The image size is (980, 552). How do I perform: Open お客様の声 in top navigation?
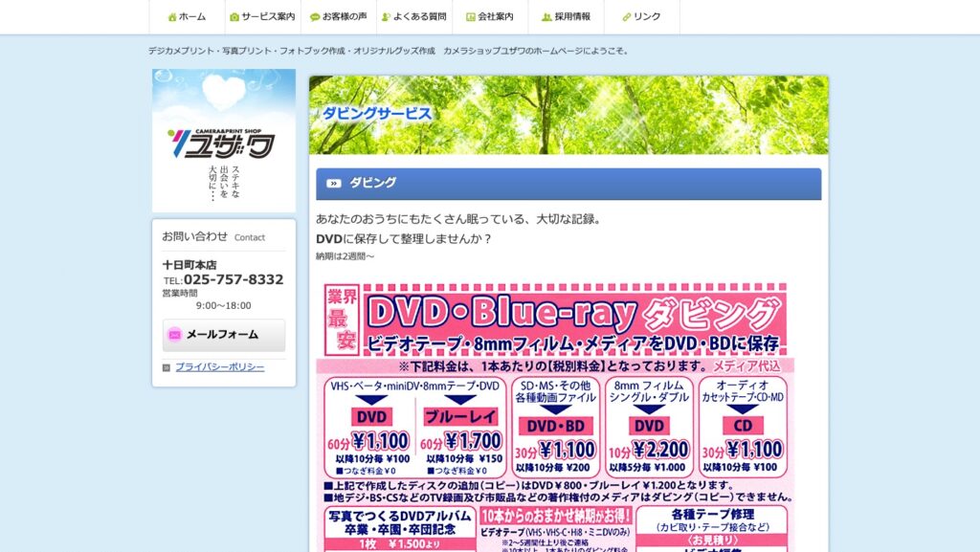click(345, 17)
